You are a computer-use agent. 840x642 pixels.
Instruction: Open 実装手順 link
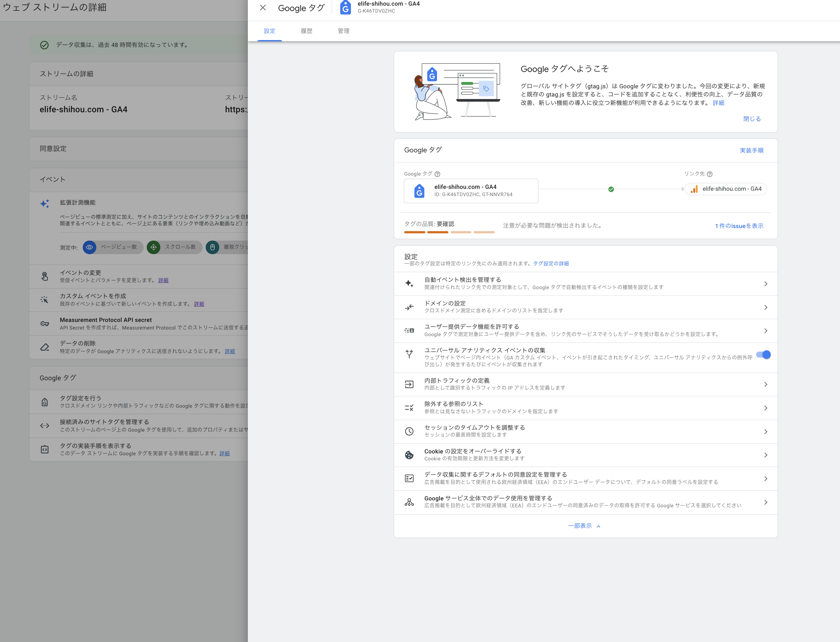pyautogui.click(x=751, y=150)
